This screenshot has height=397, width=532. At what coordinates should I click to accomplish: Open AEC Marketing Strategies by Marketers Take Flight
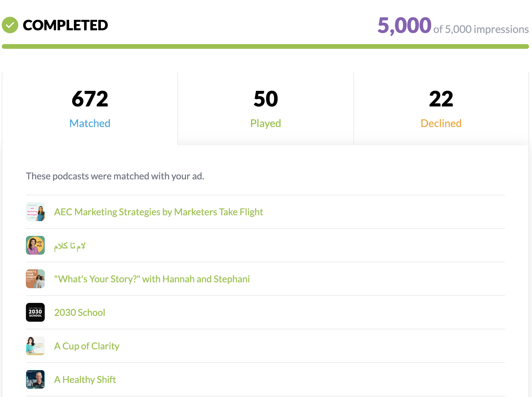pyautogui.click(x=159, y=211)
